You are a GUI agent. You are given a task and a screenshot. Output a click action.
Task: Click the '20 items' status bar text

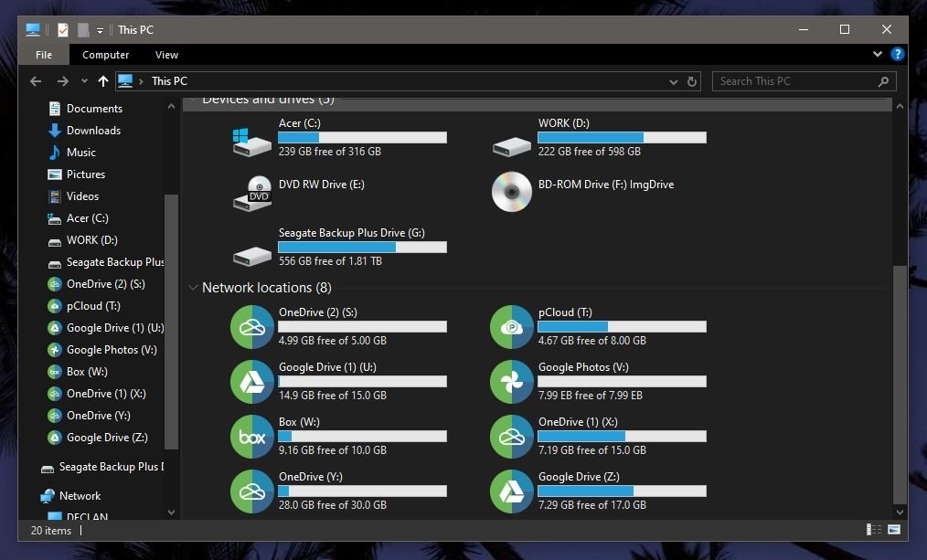click(51, 531)
